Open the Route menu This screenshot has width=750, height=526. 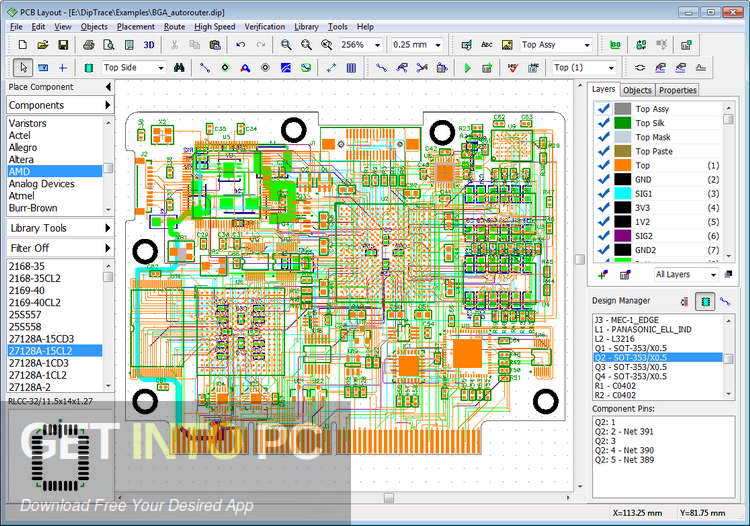(x=174, y=27)
